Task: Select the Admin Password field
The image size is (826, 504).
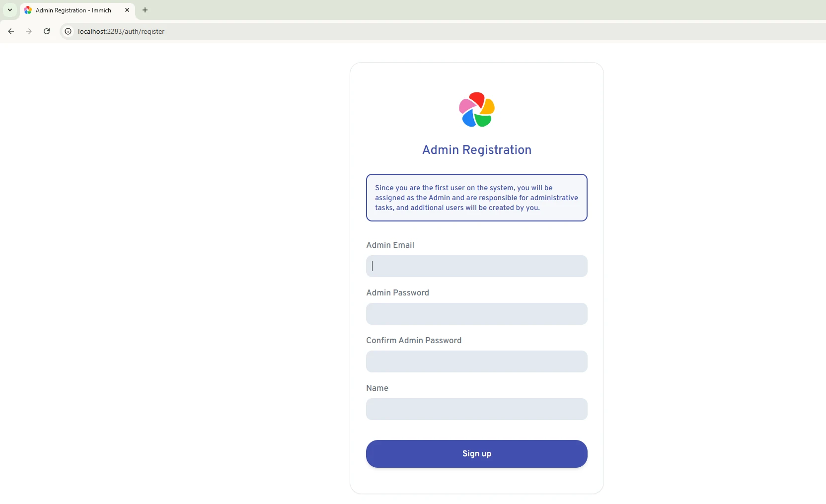Action: tap(476, 314)
